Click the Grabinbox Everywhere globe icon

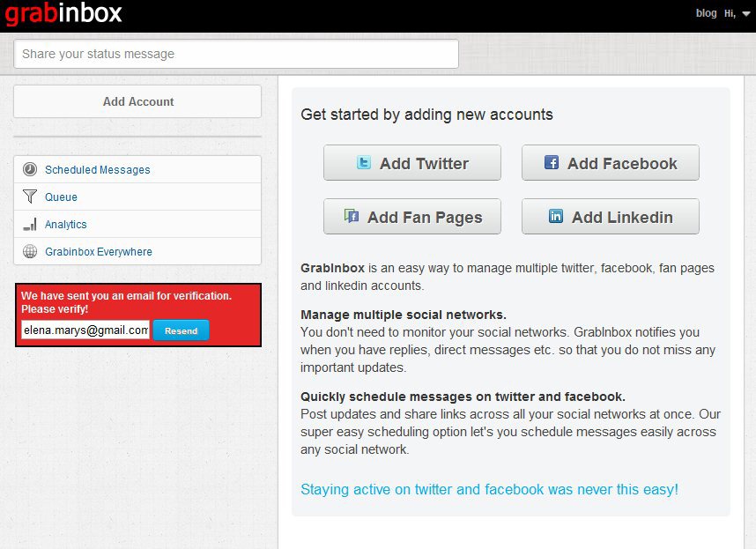[x=30, y=251]
